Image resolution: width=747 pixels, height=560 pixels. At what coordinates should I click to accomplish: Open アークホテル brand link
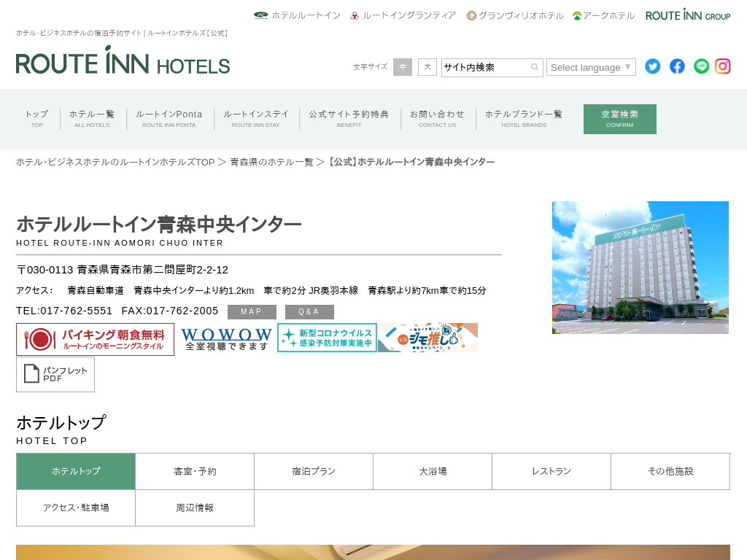pos(603,15)
